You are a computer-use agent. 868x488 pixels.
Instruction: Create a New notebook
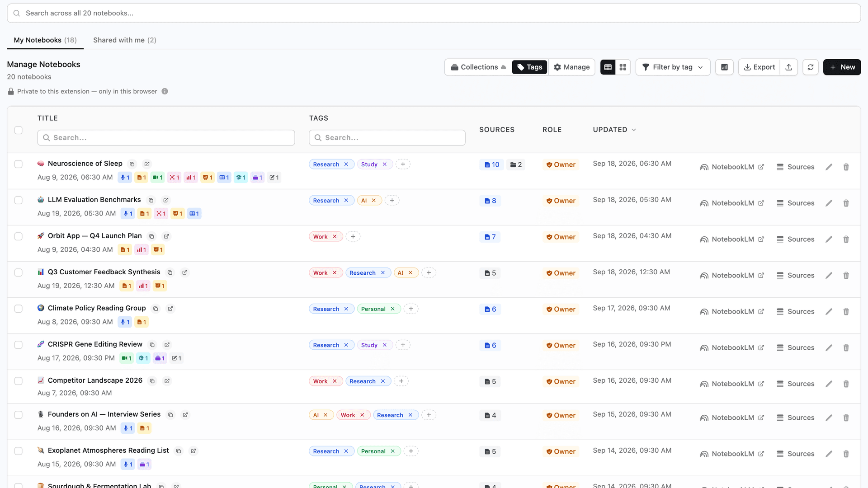[842, 67]
